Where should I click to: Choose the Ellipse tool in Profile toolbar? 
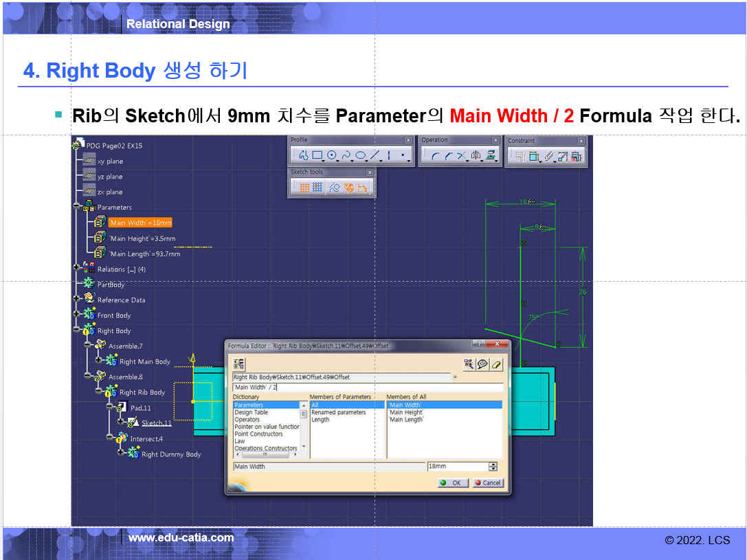point(361,156)
